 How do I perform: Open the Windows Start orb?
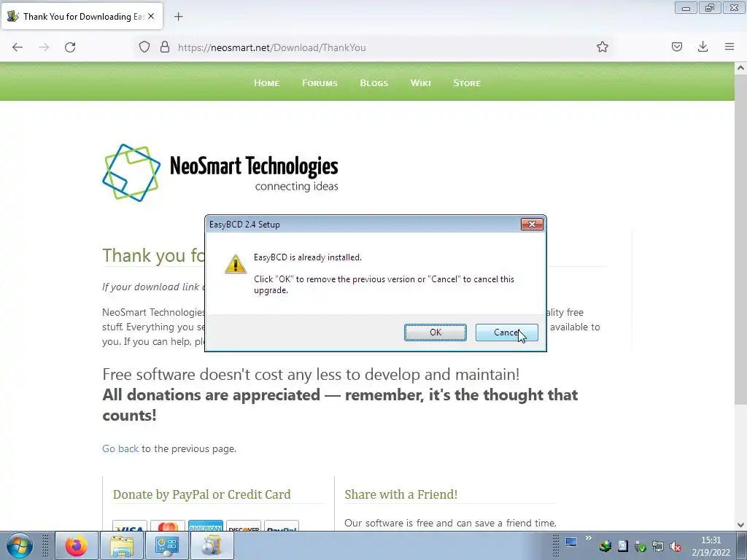tap(20, 545)
